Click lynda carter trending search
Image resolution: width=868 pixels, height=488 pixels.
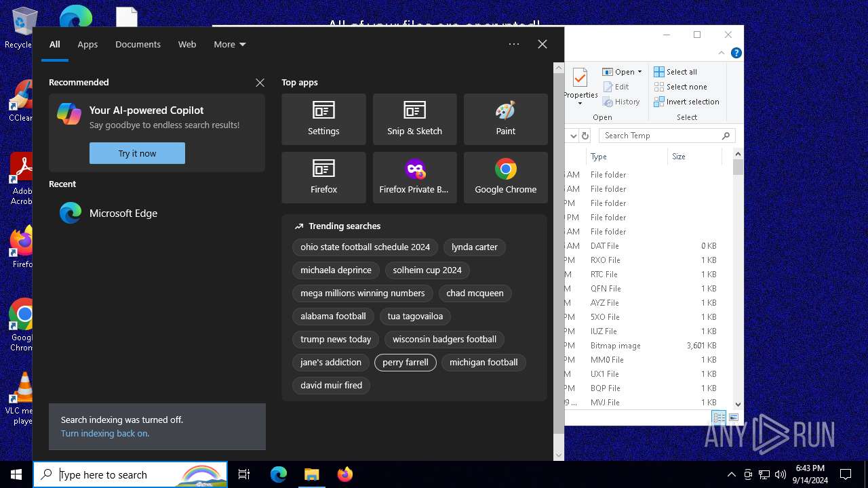click(475, 247)
